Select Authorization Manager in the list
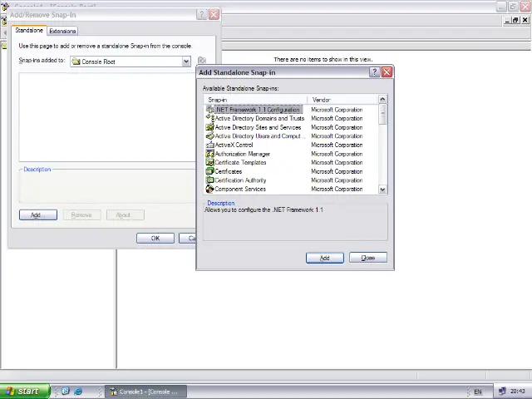 click(x=242, y=154)
